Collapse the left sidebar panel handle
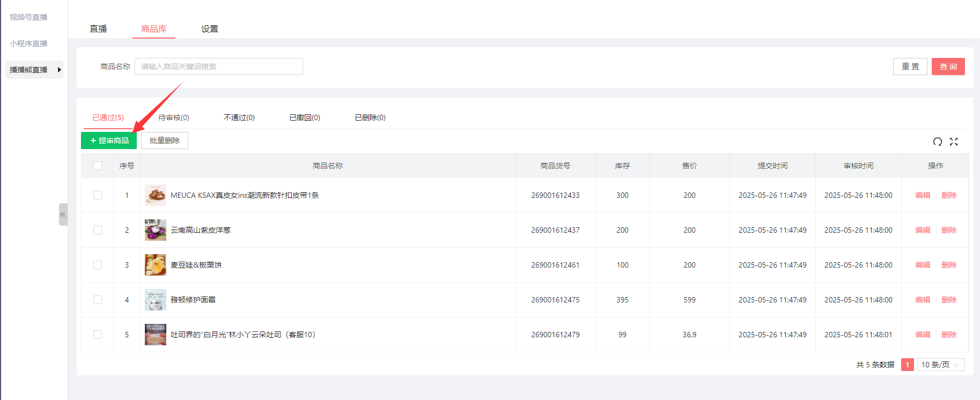 pyautogui.click(x=63, y=214)
